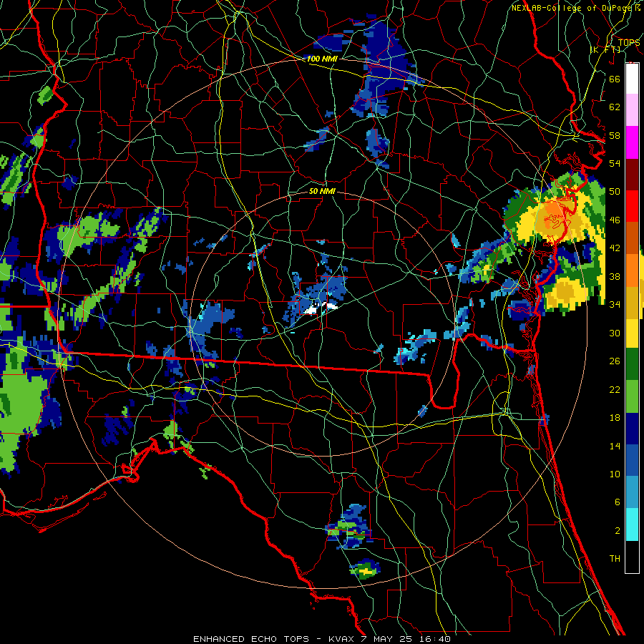This screenshot has height=644, width=644.
Task: Click legend value "2"
Action: click(617, 531)
